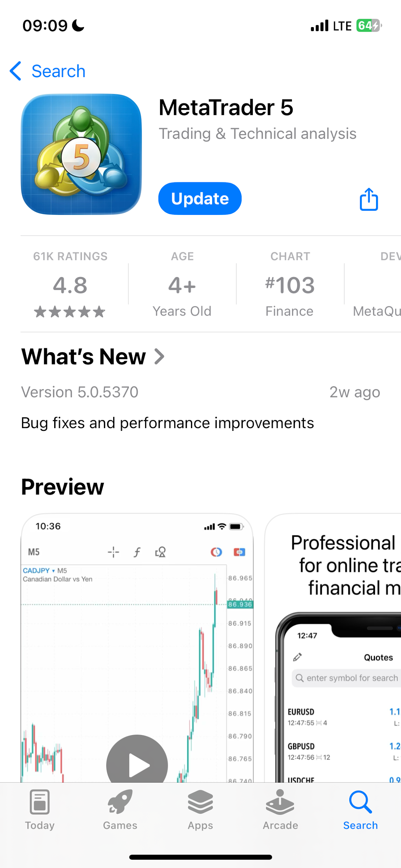Screen dimensions: 401x868
Task: Go to the Arcade tab
Action: tap(280, 810)
